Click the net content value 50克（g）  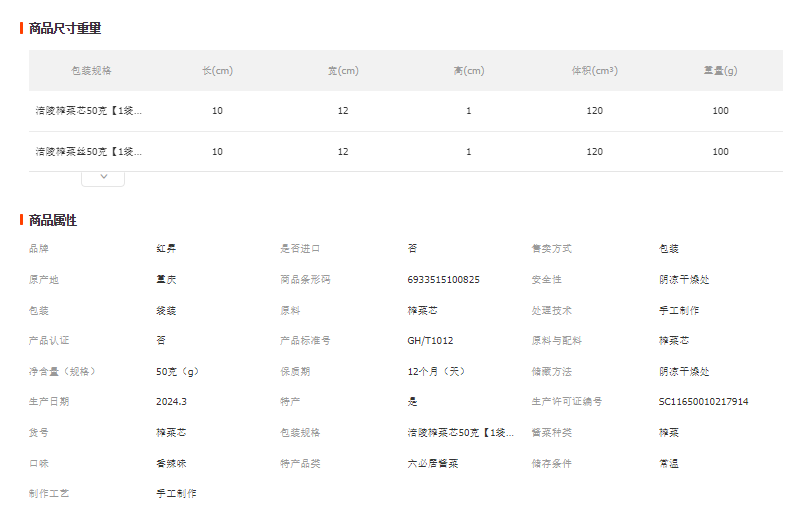(x=177, y=372)
